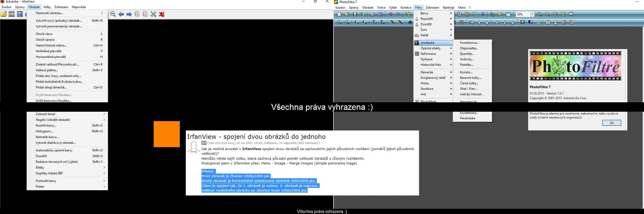Image resolution: width=644 pixels, height=214 pixels.
Task: Go to previous image with blue left arrow
Action: click(121, 14)
